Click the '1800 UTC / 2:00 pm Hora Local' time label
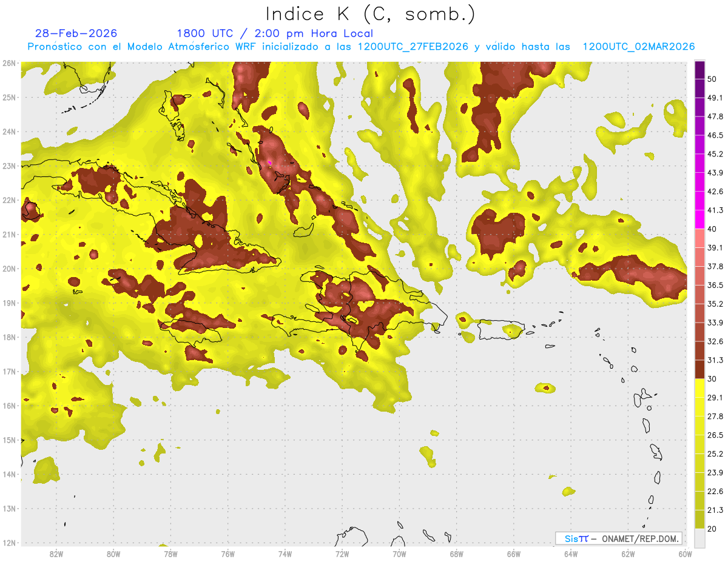This screenshot has width=728, height=562. pos(275,33)
